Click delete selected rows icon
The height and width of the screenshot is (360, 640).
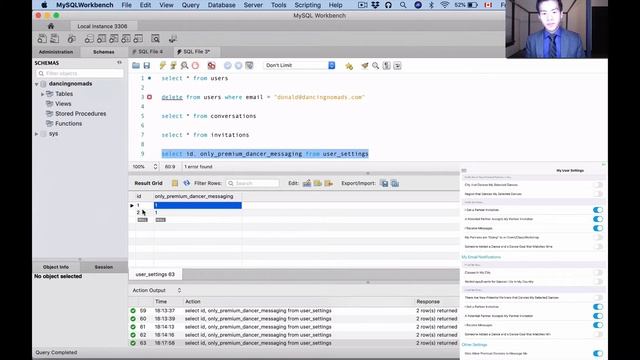pyautogui.click(x=329, y=183)
